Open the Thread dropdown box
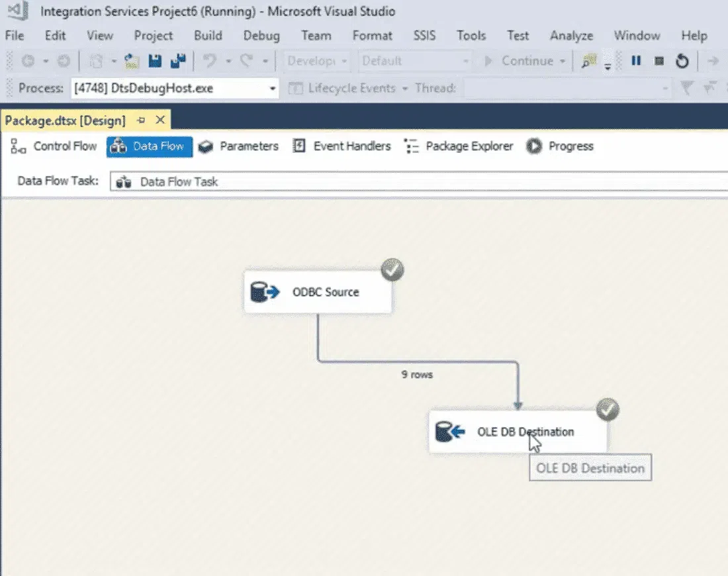The width and height of the screenshot is (728, 576). click(x=567, y=88)
